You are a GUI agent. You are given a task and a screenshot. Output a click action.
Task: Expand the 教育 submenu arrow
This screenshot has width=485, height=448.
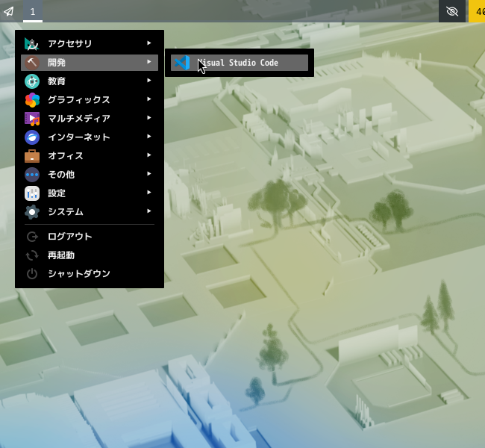[x=149, y=81]
